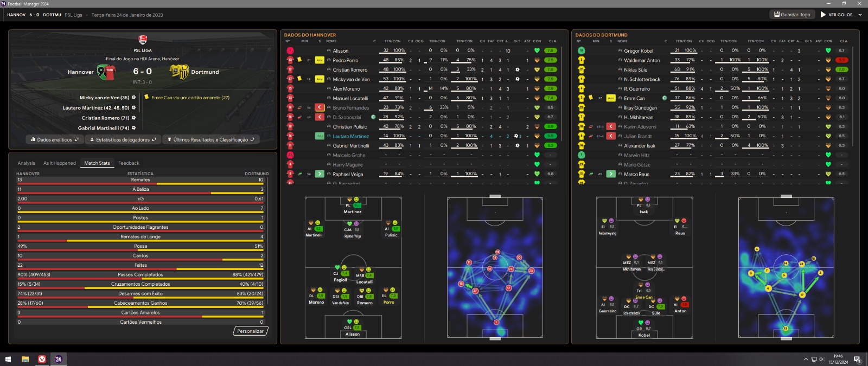
Task: Click Isak striker on Dortmund formation pitch
Action: (x=643, y=206)
